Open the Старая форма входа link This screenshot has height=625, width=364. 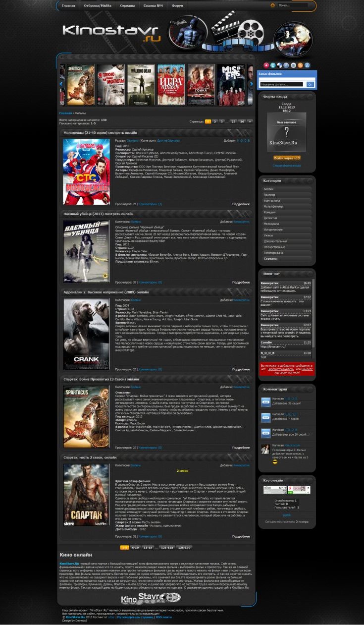point(287,166)
